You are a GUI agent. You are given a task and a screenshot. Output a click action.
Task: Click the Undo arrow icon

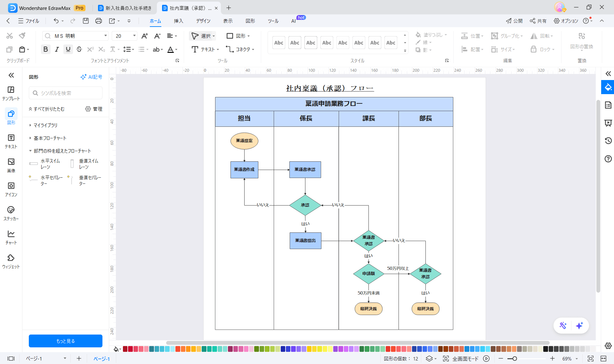pos(56,21)
